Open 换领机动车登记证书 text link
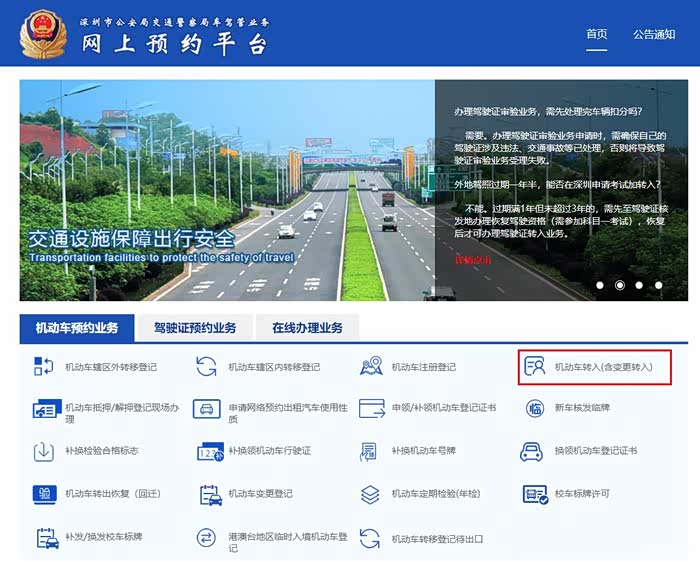 pyautogui.click(x=596, y=450)
